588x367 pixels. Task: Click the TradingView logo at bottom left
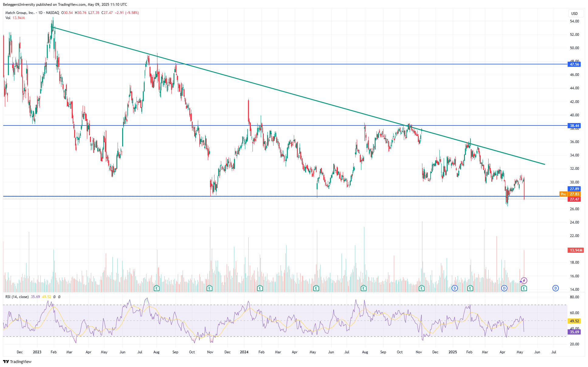coord(17,362)
